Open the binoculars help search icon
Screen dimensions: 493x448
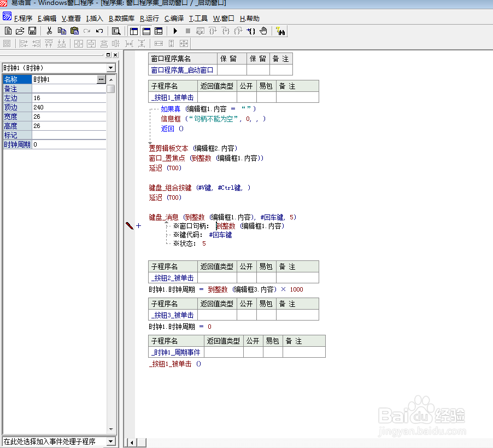(x=280, y=31)
